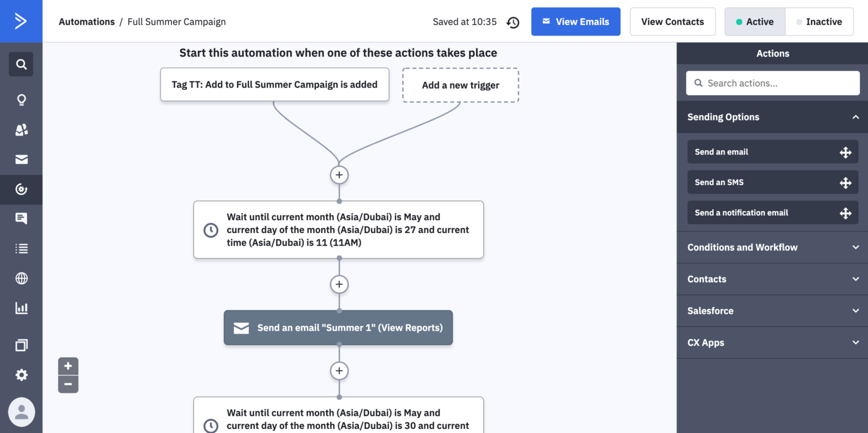Zoom in the canvas with plus button

point(68,366)
